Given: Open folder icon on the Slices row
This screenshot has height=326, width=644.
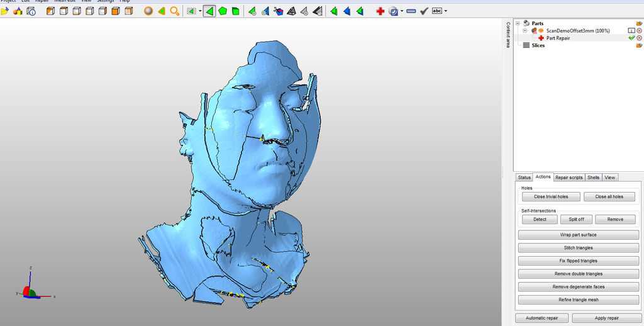Looking at the screenshot, I should (x=639, y=45).
